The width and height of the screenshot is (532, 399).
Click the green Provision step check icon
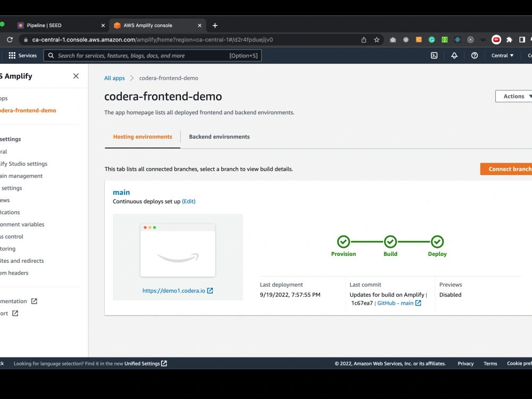point(343,242)
